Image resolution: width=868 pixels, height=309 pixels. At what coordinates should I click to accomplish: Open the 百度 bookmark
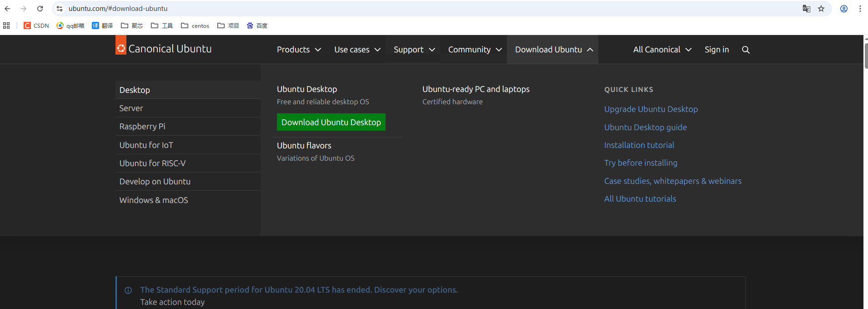257,25
